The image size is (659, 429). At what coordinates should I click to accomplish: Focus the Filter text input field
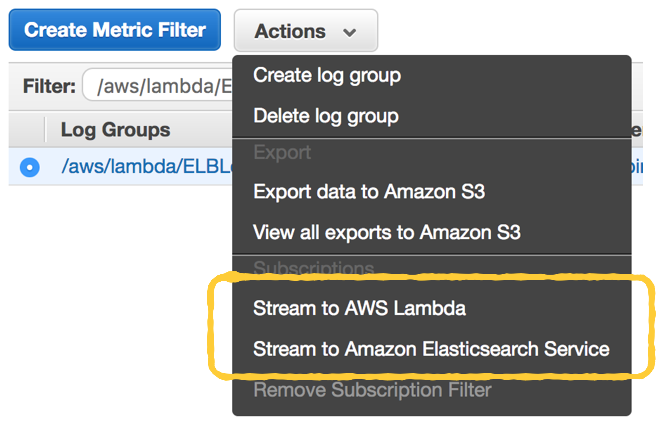[158, 87]
